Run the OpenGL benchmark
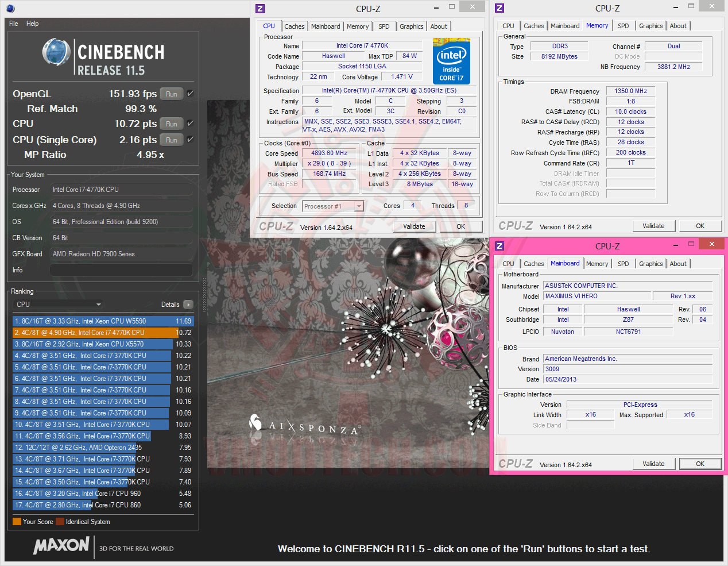This screenshot has width=728, height=566. point(172,94)
